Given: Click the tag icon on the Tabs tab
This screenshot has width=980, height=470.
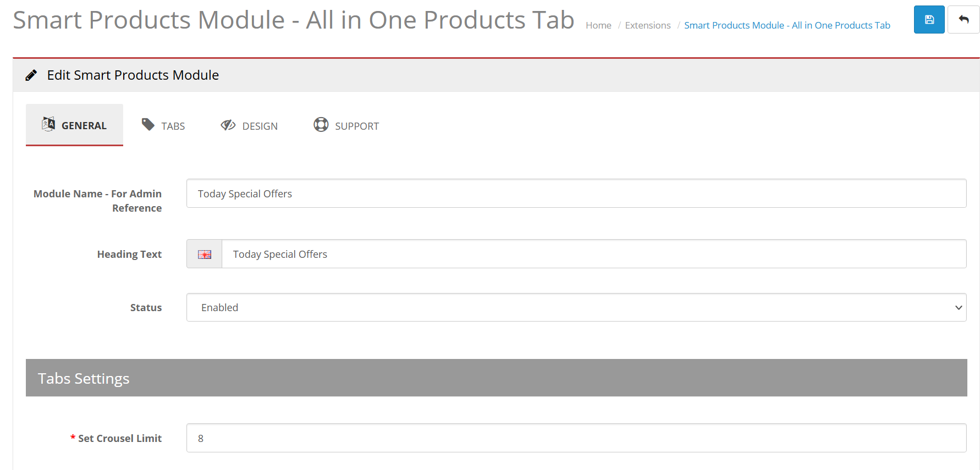Looking at the screenshot, I should [148, 125].
